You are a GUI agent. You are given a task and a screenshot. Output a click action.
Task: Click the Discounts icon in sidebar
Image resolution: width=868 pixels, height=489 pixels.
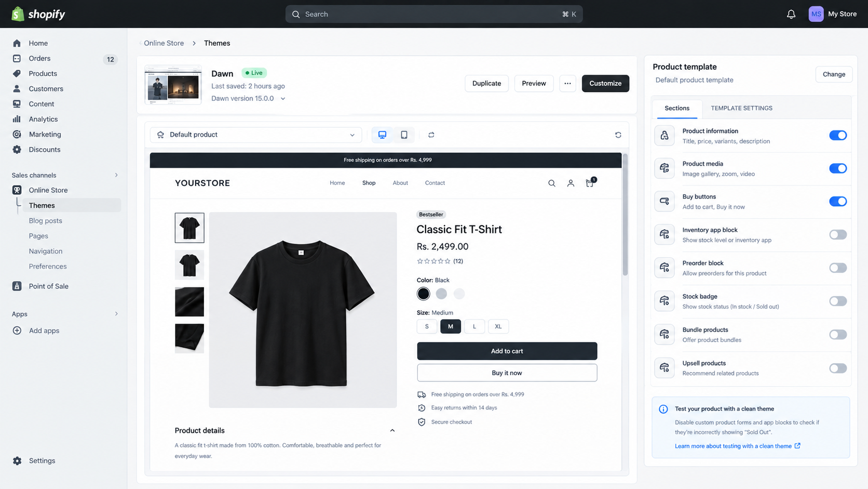[x=17, y=150]
